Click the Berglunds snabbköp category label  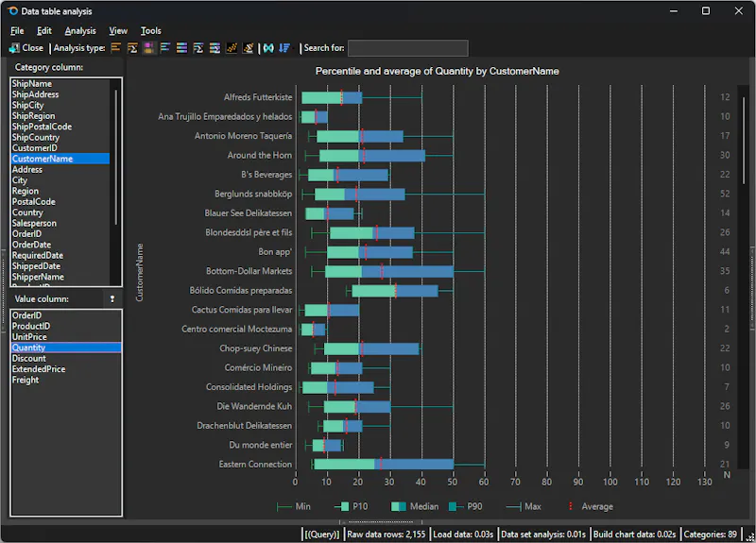pyautogui.click(x=253, y=194)
